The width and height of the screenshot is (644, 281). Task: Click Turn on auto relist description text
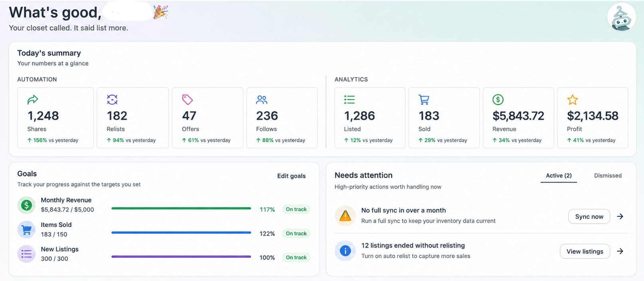point(416,256)
